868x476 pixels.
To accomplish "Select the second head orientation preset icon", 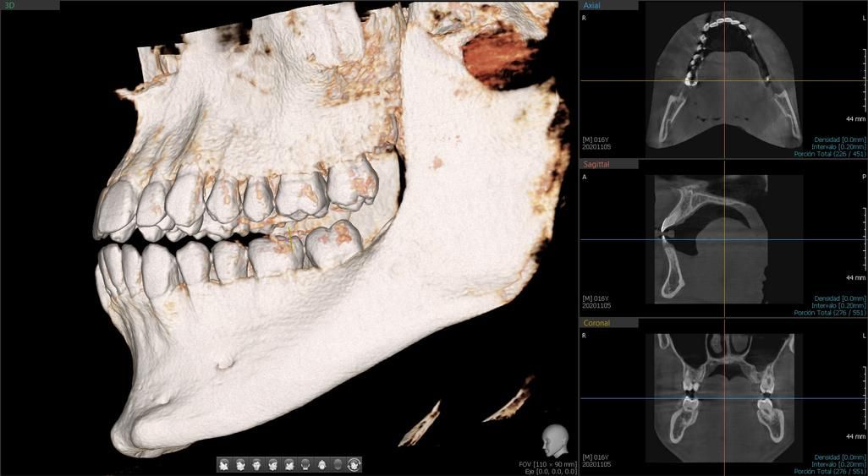I will (x=240, y=464).
